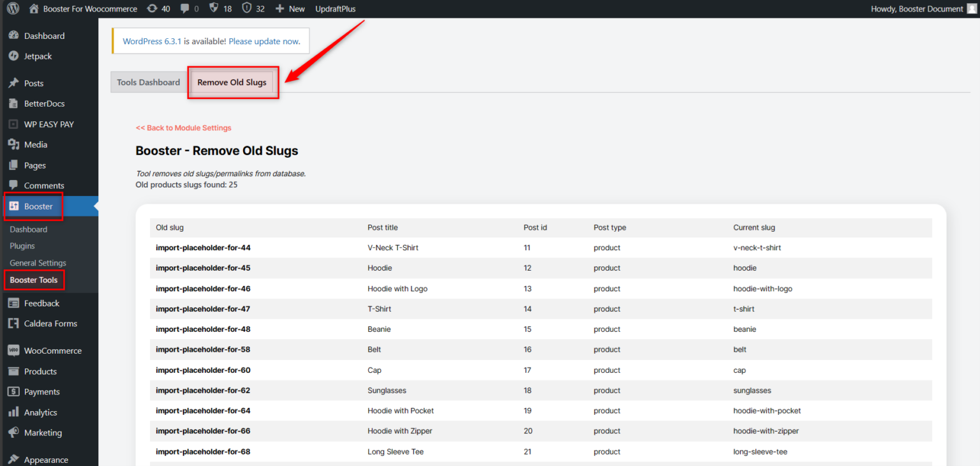Click the user avatar next to Howdy
This screenshot has height=466, width=980.
[x=971, y=9]
